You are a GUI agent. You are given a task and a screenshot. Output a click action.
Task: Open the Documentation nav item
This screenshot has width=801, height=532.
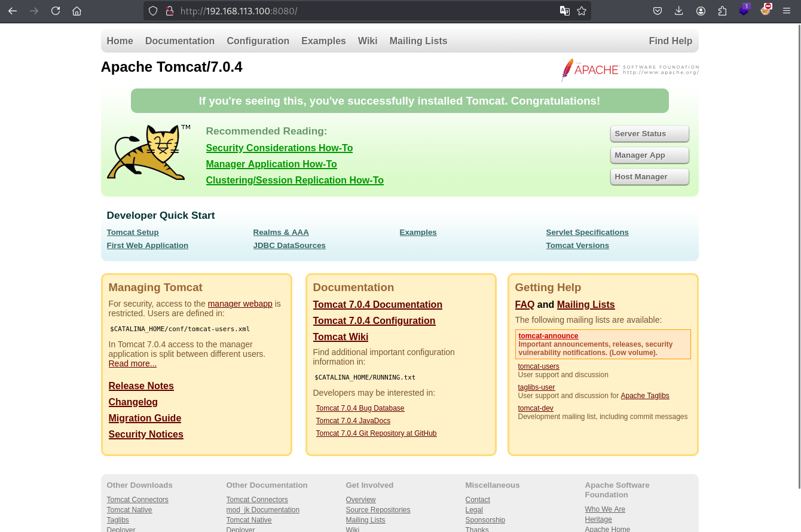180,41
